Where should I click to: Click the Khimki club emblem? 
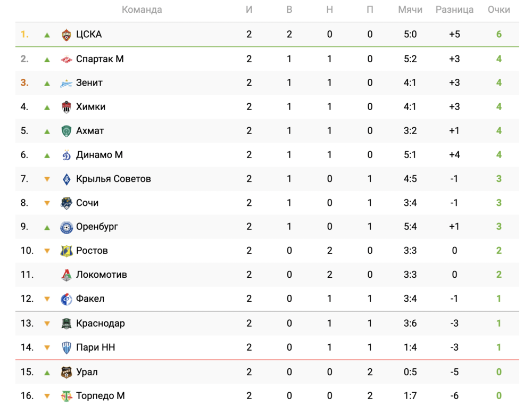pyautogui.click(x=66, y=107)
